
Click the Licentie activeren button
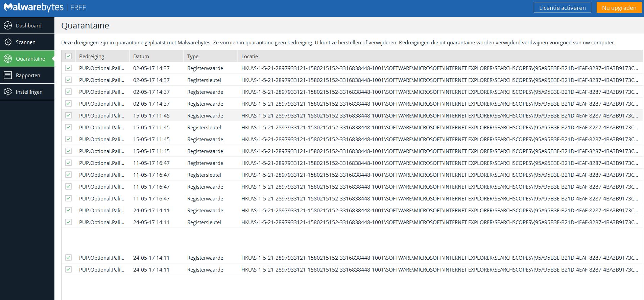pyautogui.click(x=562, y=7)
